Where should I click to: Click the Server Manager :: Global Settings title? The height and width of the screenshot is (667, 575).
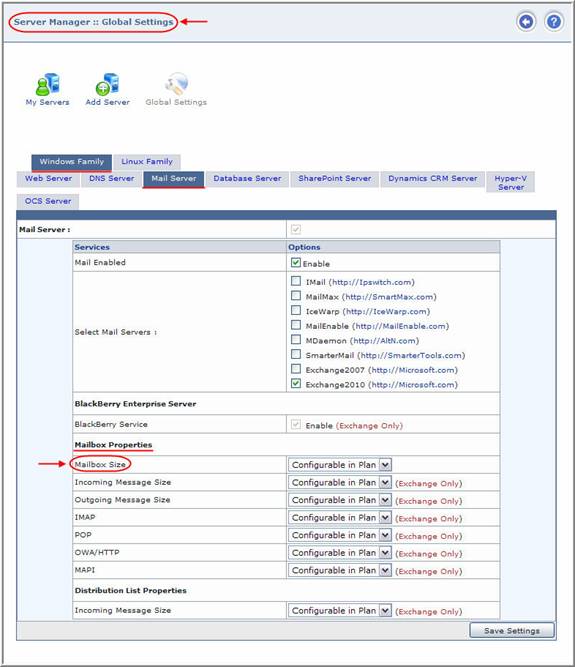point(93,22)
